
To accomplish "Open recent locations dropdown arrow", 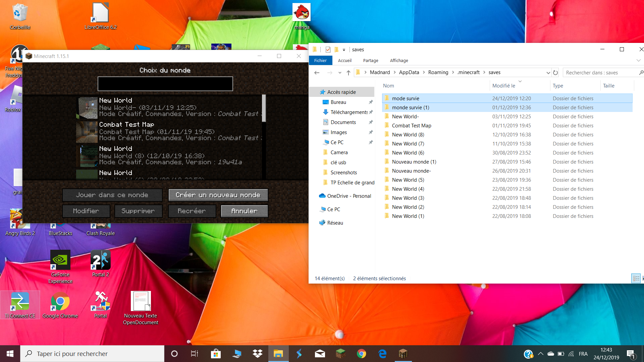I will pos(340,72).
